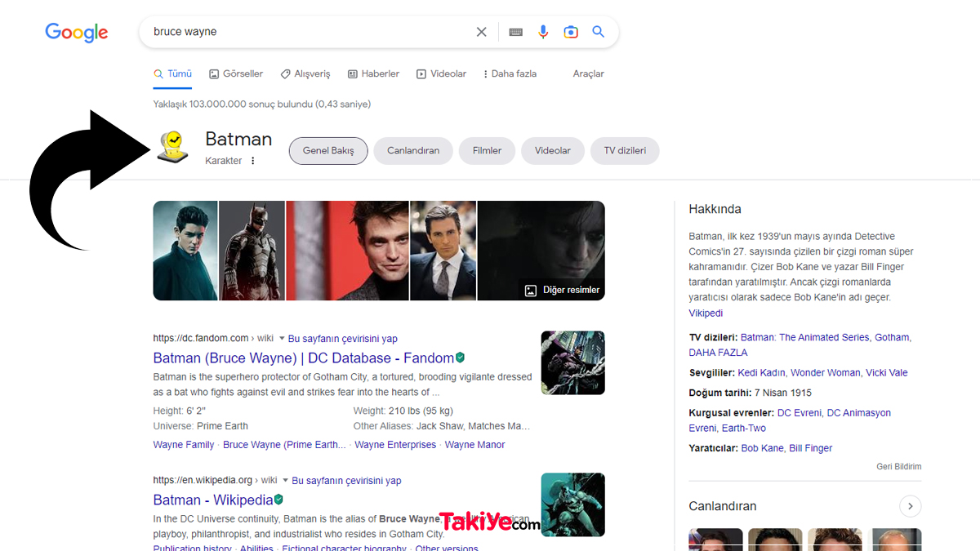
Task: Click Diğer resimler to see more images
Action: point(562,290)
